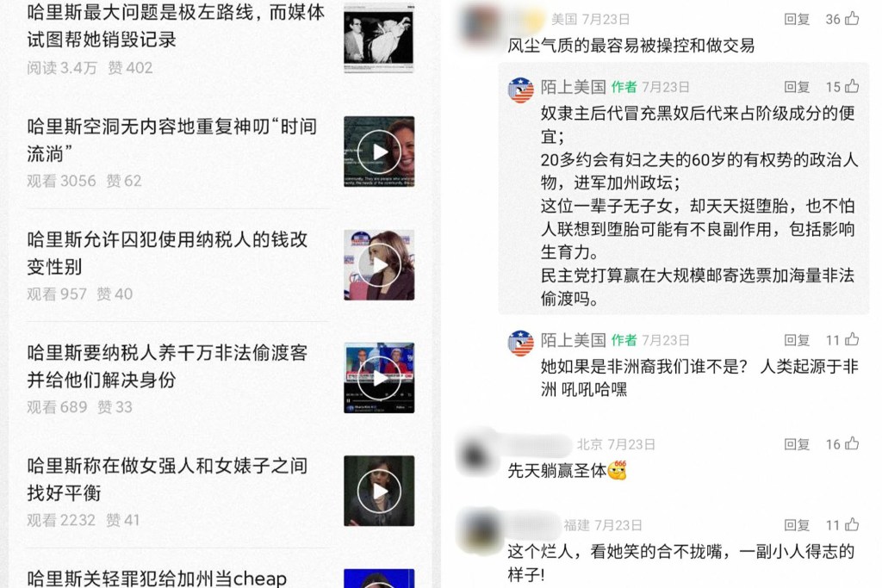
Task: Open the article thumbnail with black-and-white photo
Action: [379, 38]
